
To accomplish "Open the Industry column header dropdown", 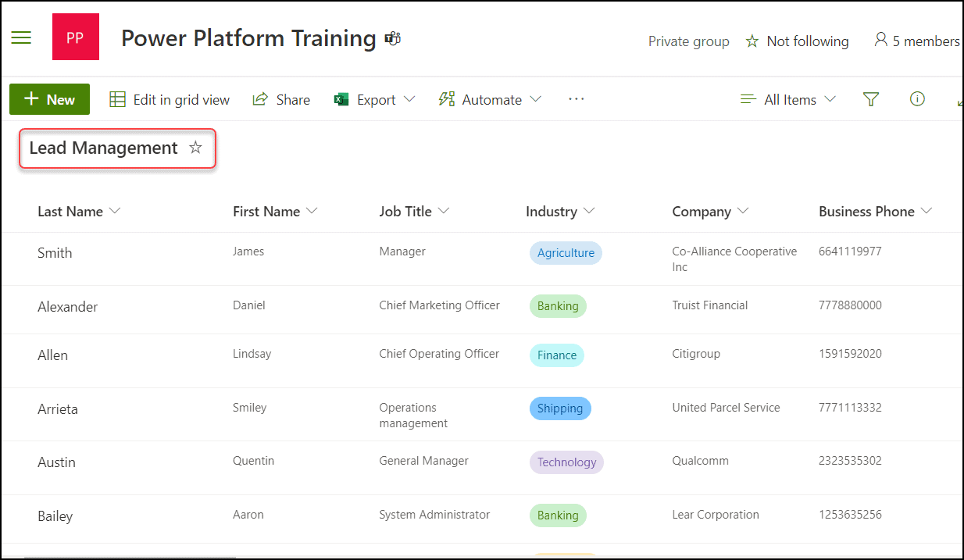I will [x=589, y=211].
